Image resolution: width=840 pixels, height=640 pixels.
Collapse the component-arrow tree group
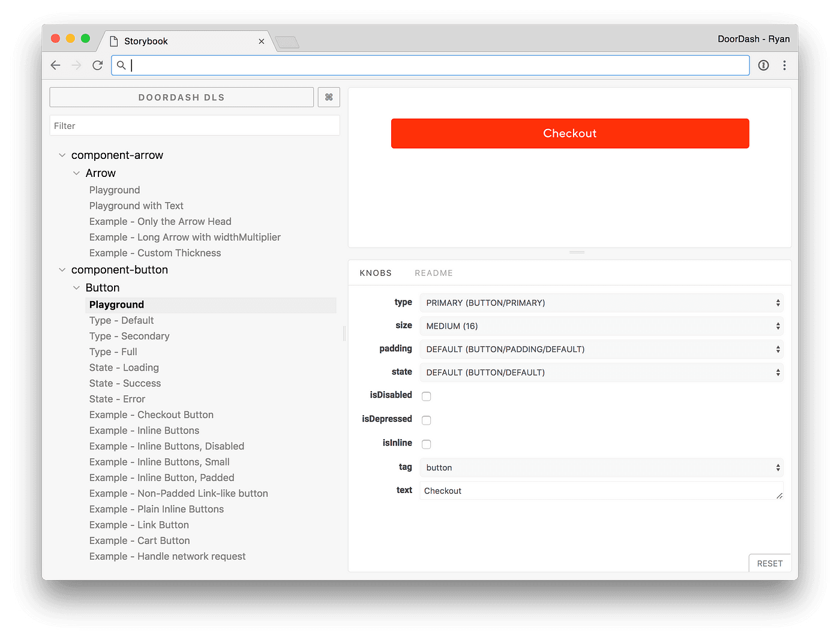pyautogui.click(x=62, y=155)
